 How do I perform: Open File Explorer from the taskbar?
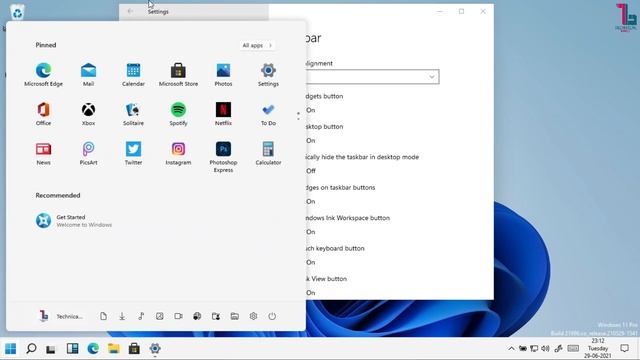pyautogui.click(x=113, y=349)
